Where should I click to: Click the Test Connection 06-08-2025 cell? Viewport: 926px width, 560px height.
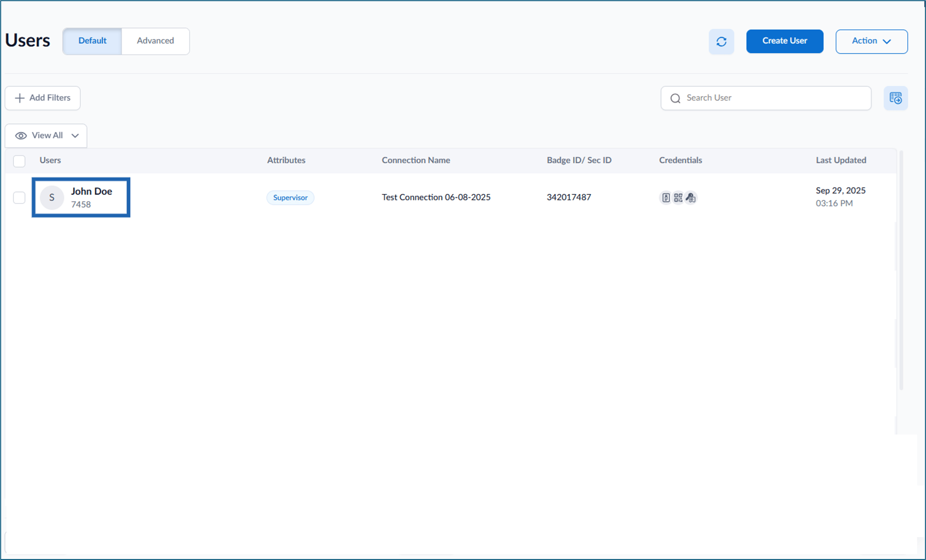coord(436,197)
